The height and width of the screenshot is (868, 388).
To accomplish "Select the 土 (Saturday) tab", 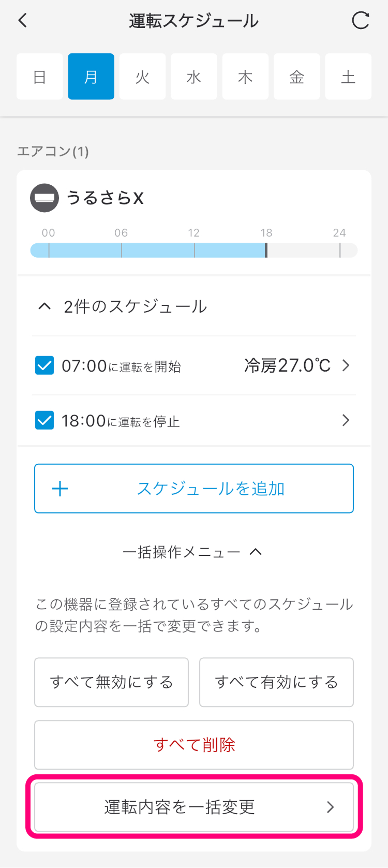I will (348, 77).
